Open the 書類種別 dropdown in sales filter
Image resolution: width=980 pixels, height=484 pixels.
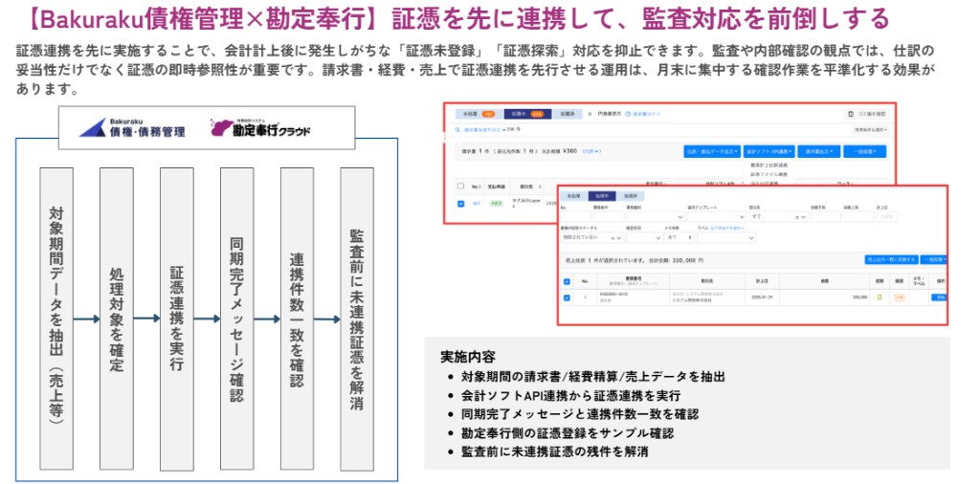(656, 217)
